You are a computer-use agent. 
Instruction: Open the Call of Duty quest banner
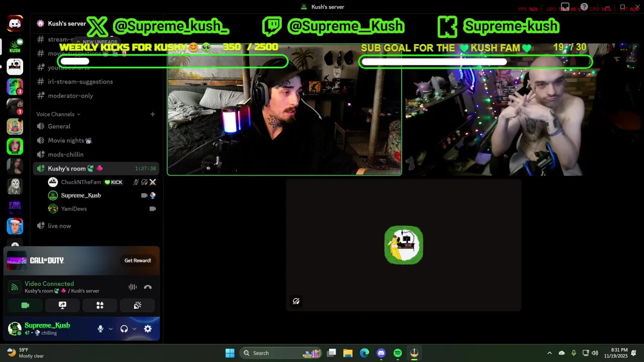(x=82, y=260)
